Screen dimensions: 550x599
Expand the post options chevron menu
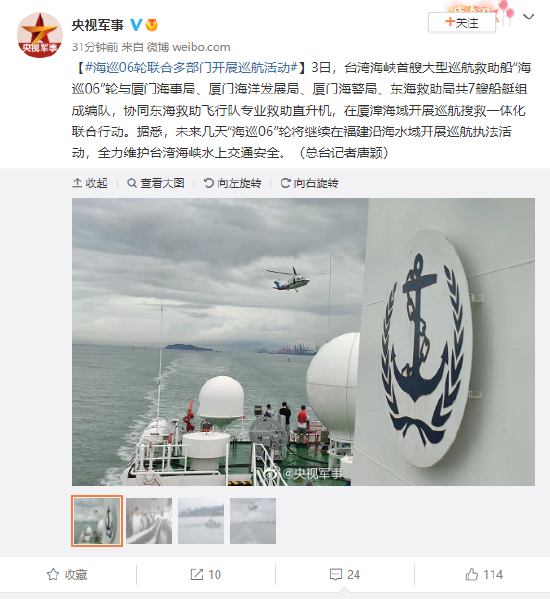(x=528, y=17)
